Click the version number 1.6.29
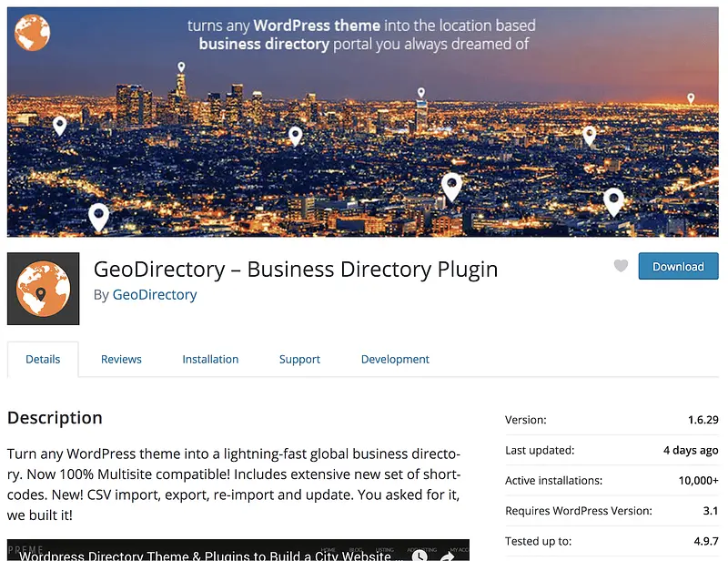 coord(703,420)
